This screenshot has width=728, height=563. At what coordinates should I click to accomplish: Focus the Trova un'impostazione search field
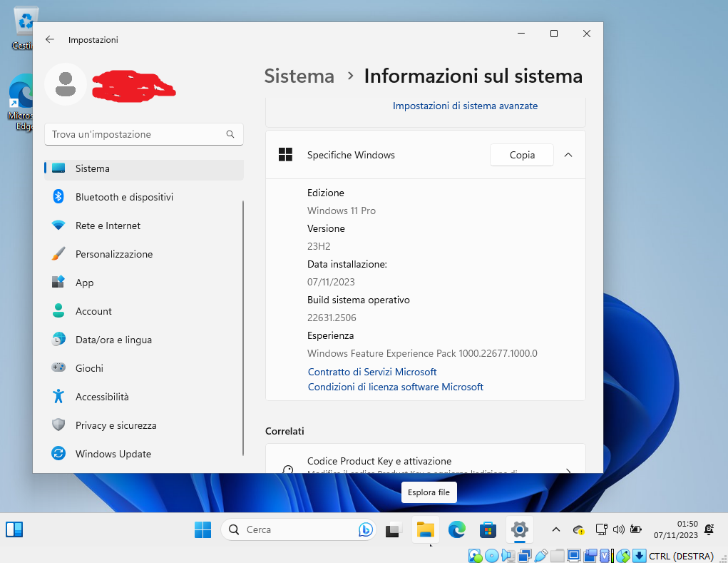(x=143, y=134)
